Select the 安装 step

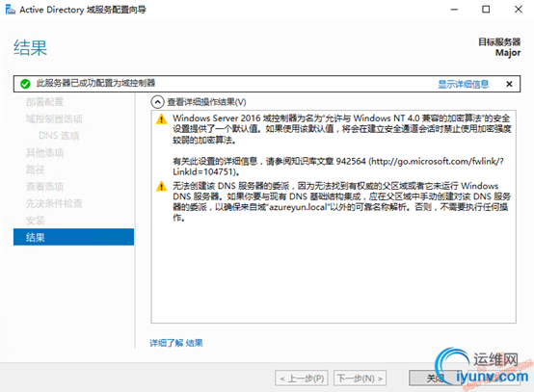(36, 221)
